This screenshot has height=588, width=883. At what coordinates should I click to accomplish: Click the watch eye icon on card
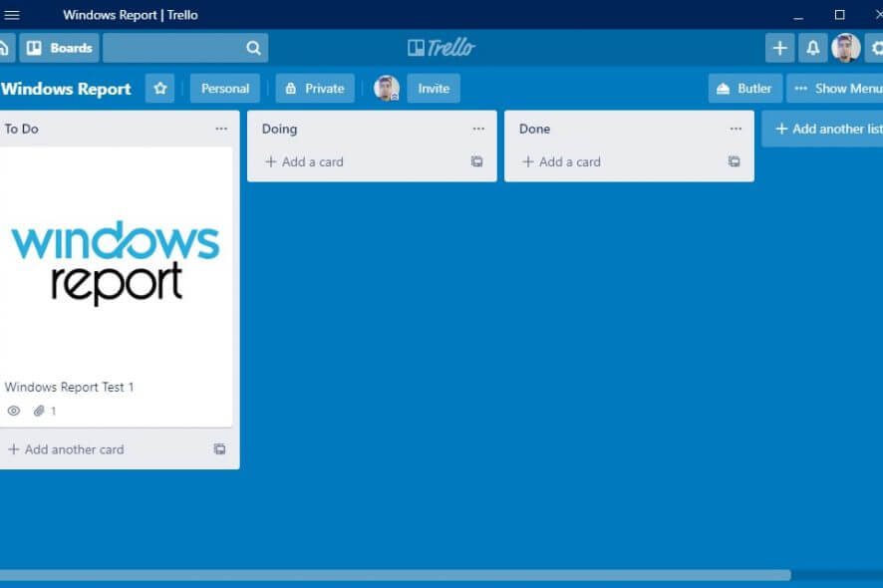14,412
